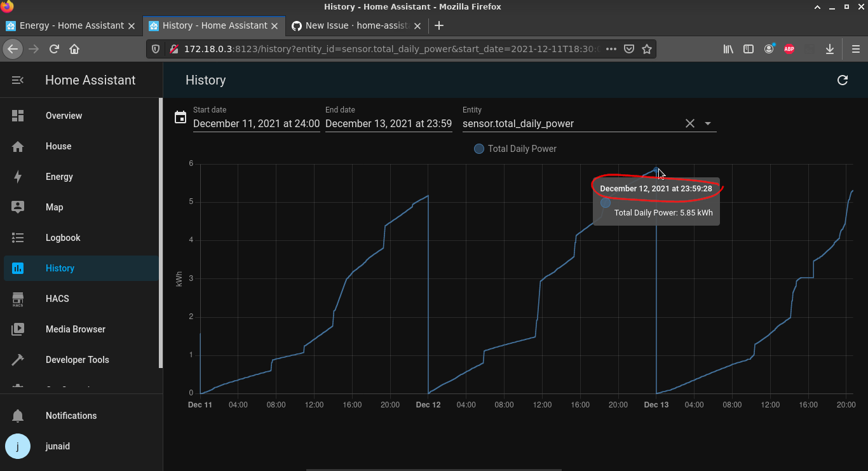The image size is (868, 471).
Task: Open extra address bar options menu
Action: pyautogui.click(x=611, y=48)
